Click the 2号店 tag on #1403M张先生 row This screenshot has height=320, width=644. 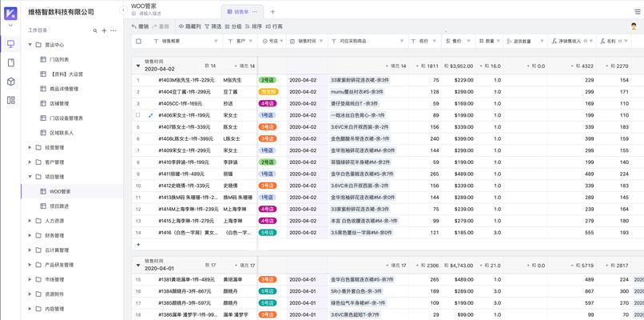[268, 80]
